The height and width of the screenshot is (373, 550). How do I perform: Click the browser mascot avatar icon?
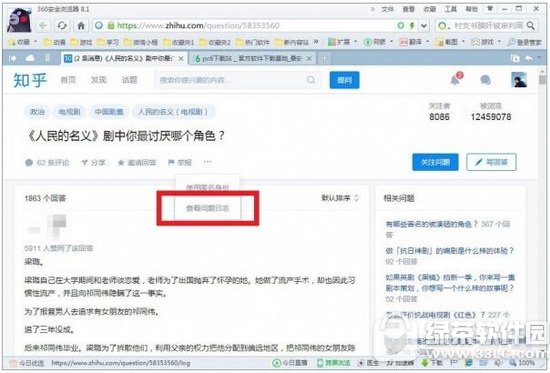20,19
